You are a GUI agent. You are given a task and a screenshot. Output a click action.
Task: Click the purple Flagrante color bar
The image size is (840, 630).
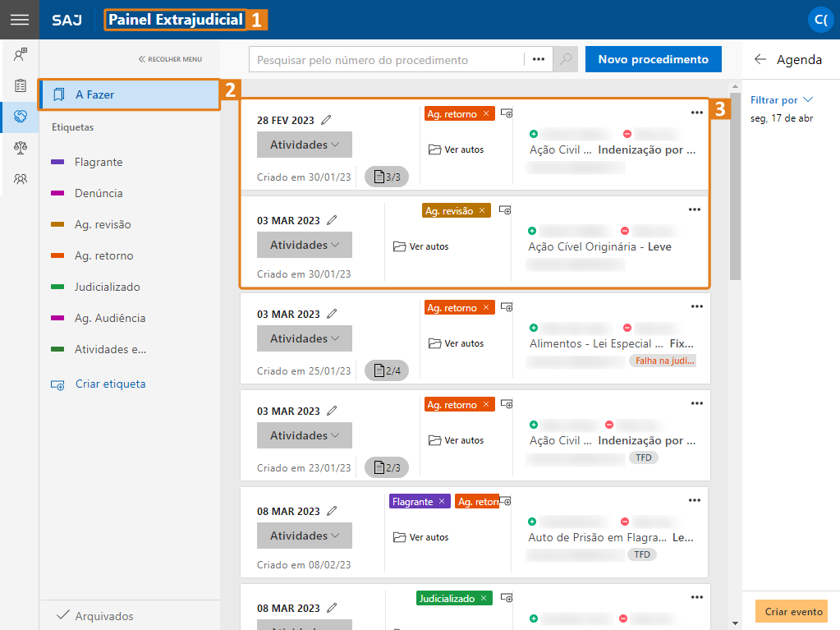pyautogui.click(x=57, y=162)
